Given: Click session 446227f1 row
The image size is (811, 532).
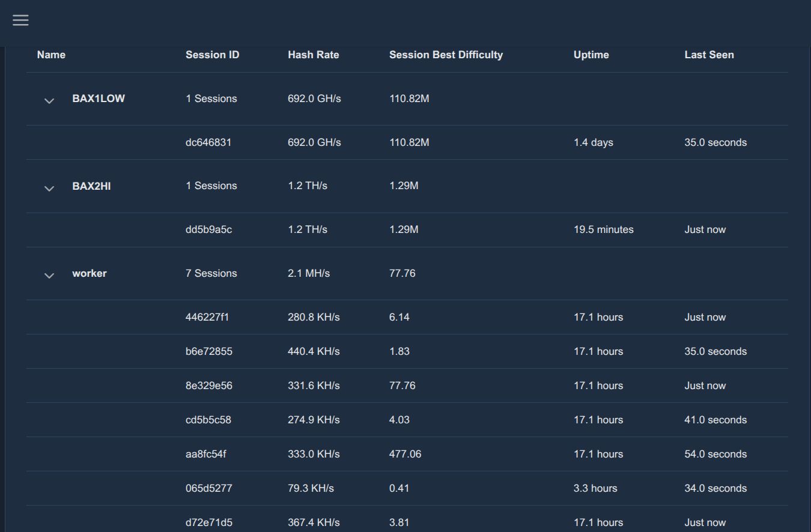Looking at the screenshot, I should (207, 317).
